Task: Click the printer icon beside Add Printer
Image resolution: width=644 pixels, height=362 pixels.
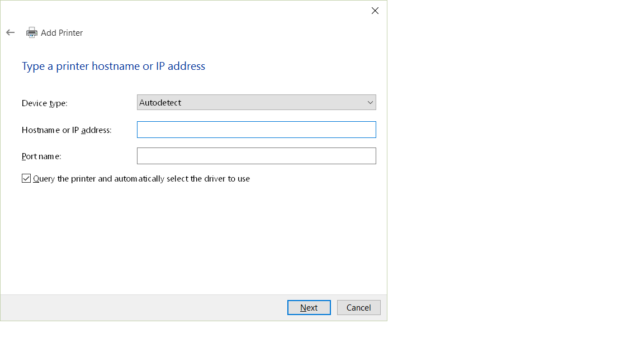Action: click(x=32, y=32)
